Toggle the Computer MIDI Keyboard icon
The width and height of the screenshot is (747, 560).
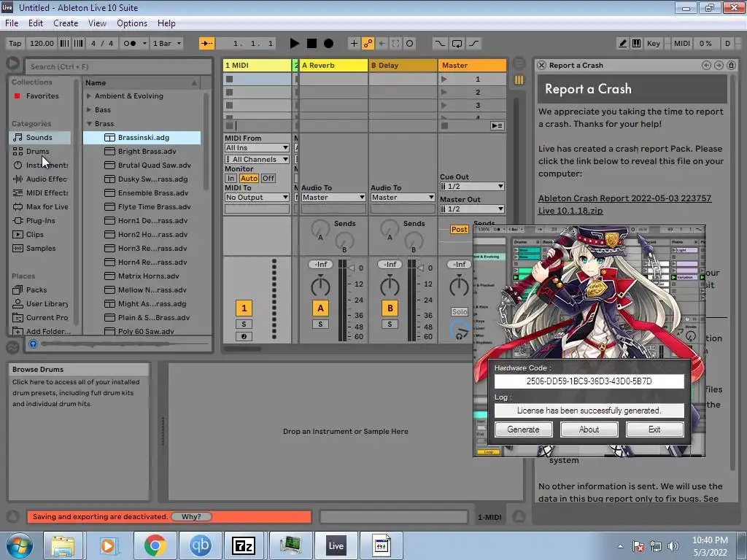636,43
